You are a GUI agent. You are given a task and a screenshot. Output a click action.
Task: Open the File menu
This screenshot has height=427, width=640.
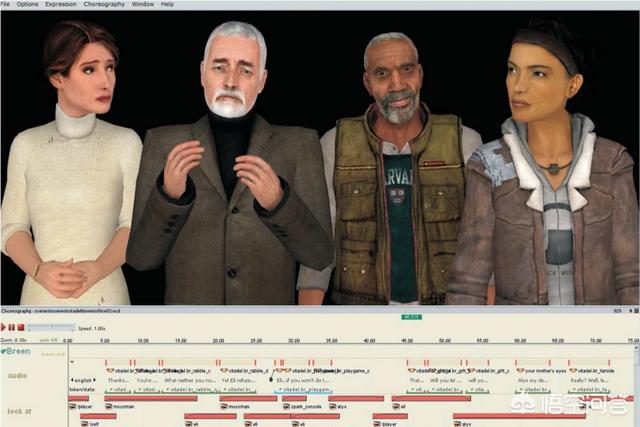(x=5, y=4)
